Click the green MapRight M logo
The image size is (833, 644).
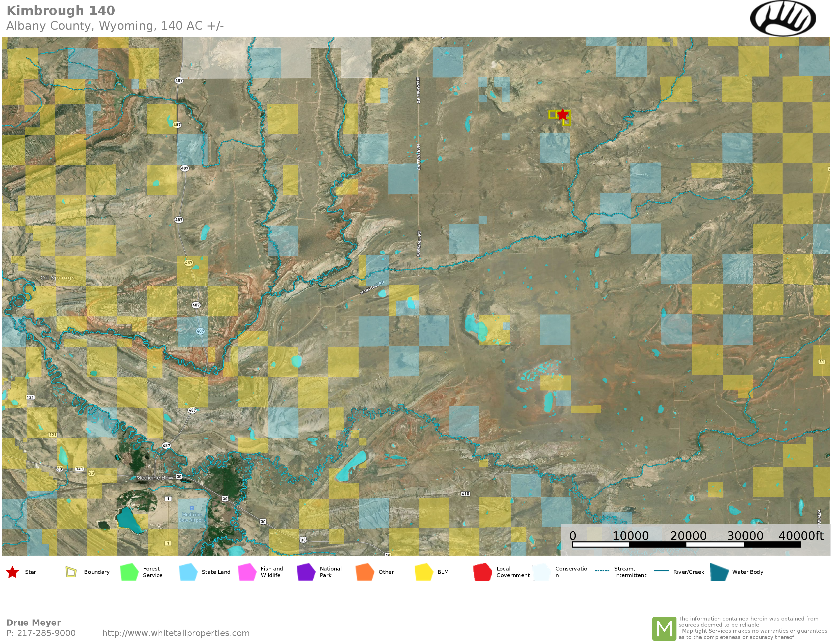[664, 628]
